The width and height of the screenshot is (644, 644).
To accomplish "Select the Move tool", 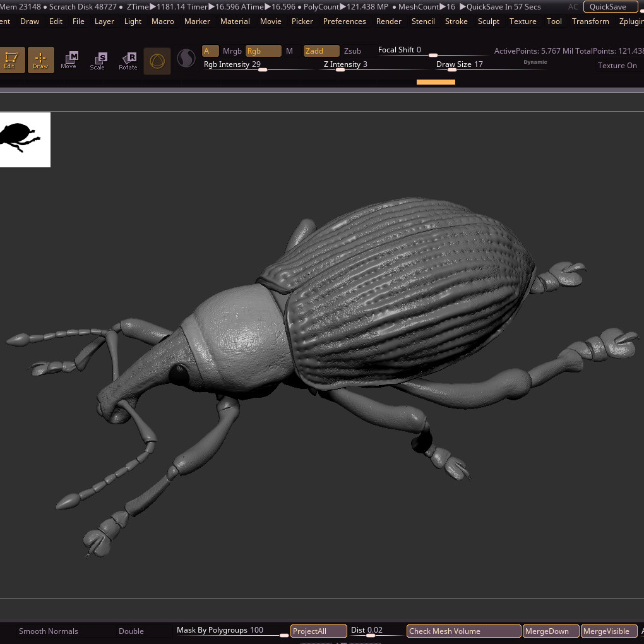I will [69, 60].
